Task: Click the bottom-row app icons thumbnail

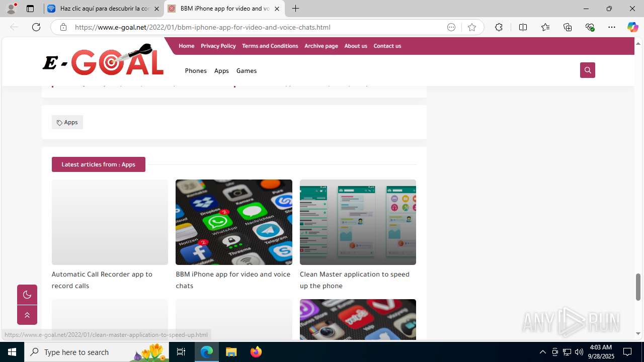Action: tap(358, 319)
